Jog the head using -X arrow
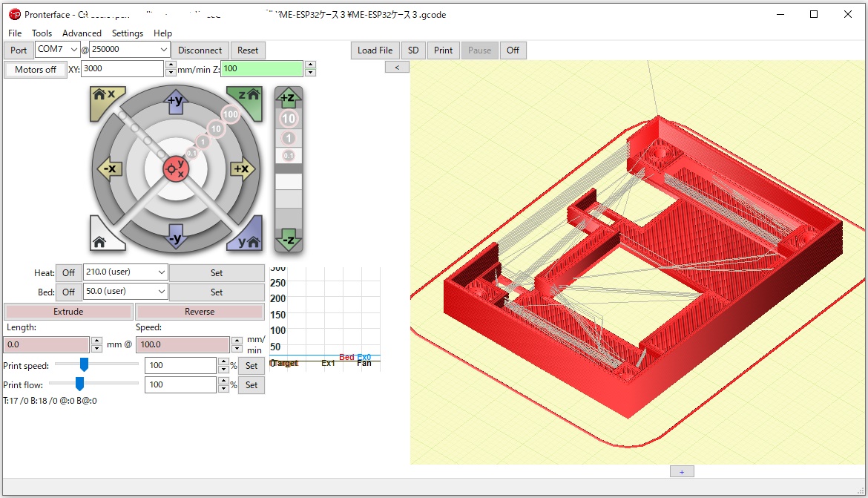Screen dimensions: 868x498 [109, 169]
